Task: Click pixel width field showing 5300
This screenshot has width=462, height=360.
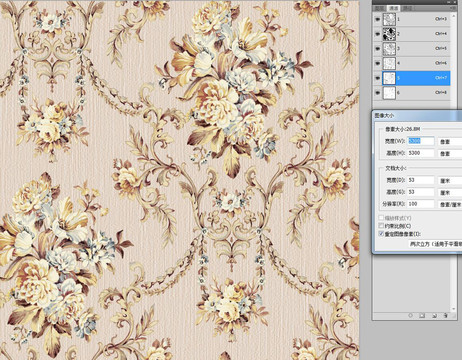Action: pyautogui.click(x=421, y=141)
